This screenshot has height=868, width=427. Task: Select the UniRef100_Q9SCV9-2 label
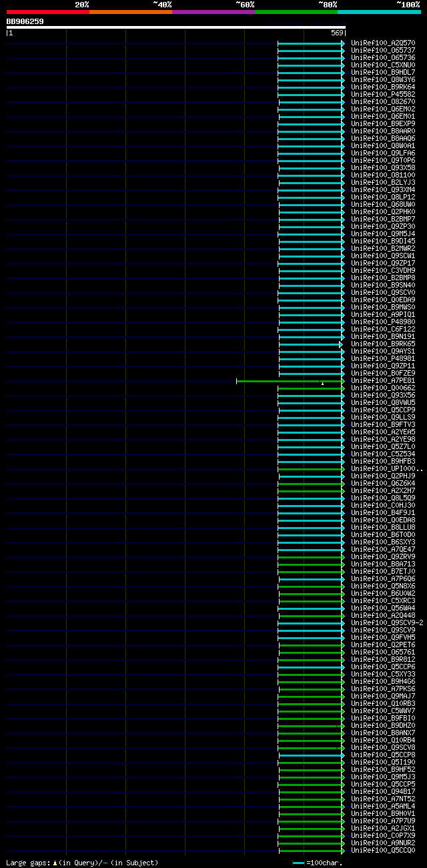point(387,622)
